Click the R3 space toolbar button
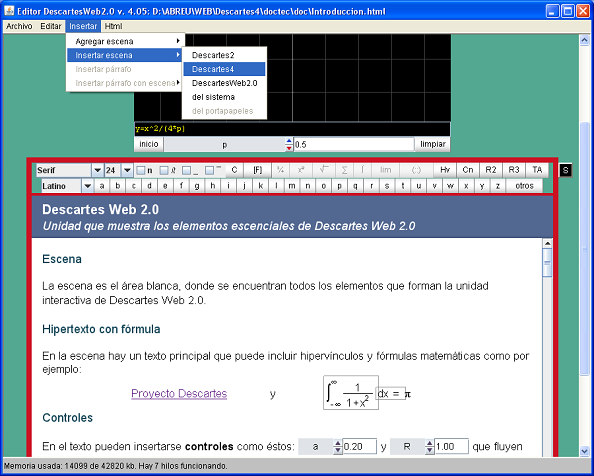594x476 pixels. [x=514, y=170]
